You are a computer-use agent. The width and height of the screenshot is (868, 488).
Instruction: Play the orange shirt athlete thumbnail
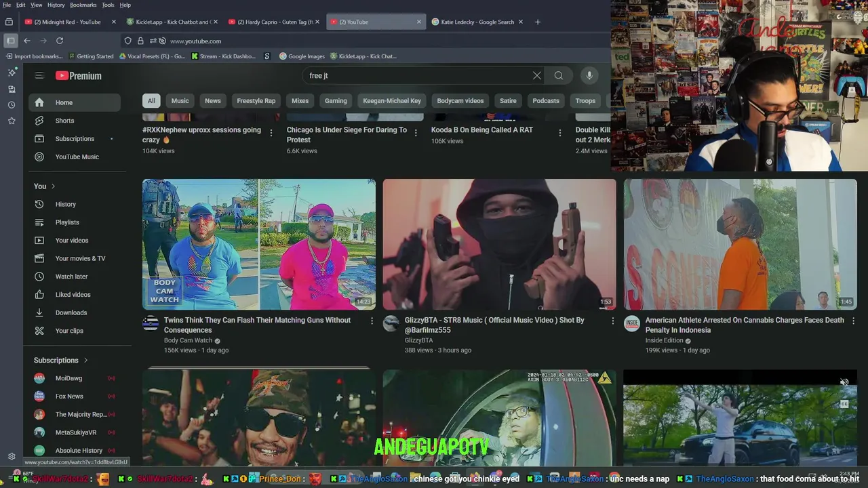pos(740,245)
